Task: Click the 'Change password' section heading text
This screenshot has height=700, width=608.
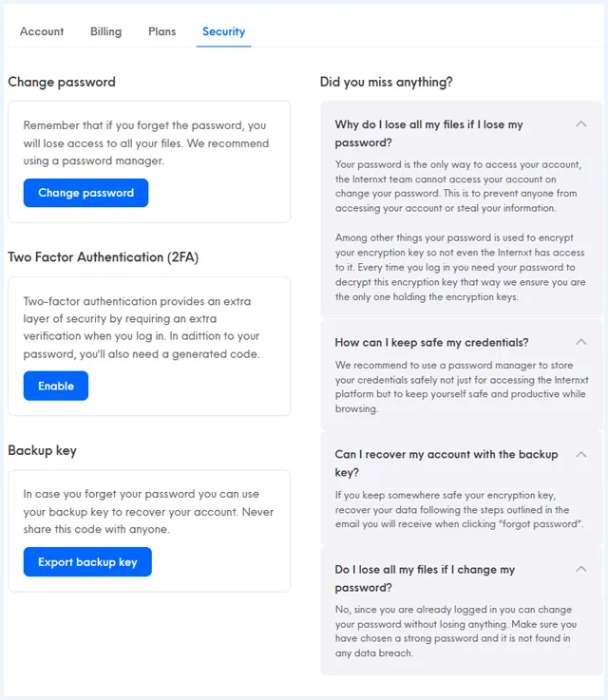Action: (62, 82)
